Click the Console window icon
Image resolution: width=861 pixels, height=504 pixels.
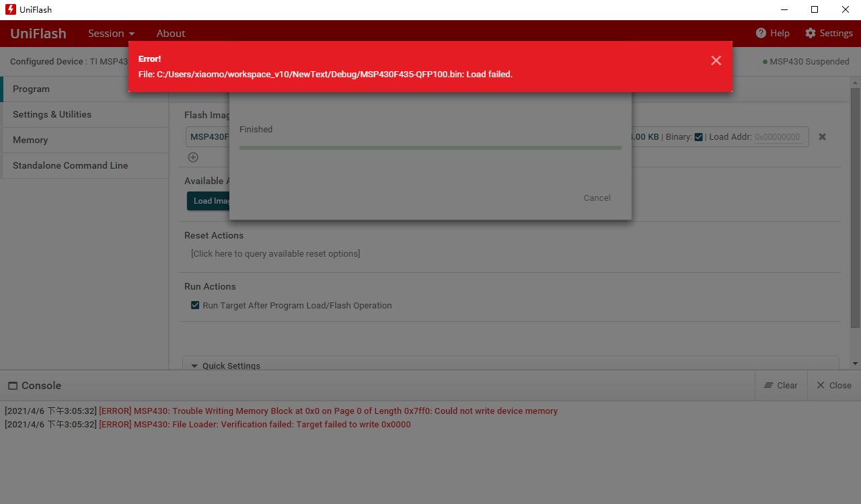click(13, 386)
